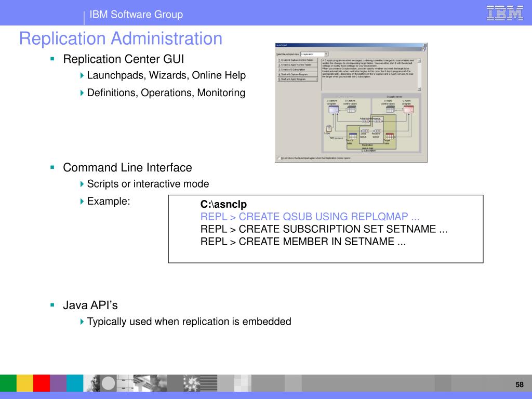Click the Send queue icon in diagram
Image resolution: width=532 pixels, height=399 pixels.
[x=365, y=131]
